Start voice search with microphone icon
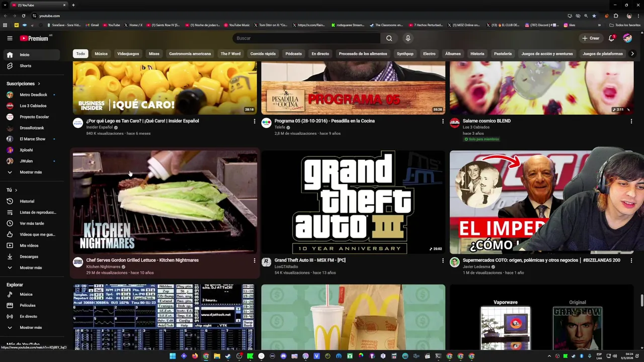 408,38
